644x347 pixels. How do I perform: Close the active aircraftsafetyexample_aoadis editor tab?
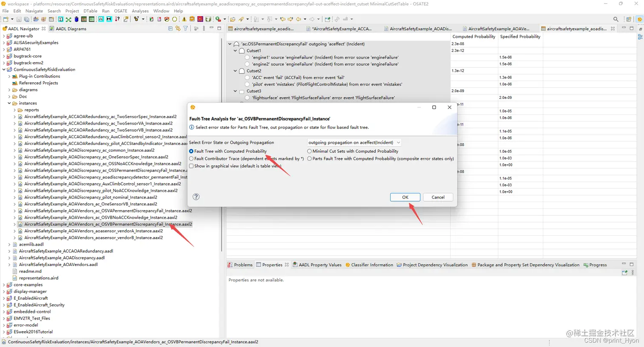pos(612,29)
